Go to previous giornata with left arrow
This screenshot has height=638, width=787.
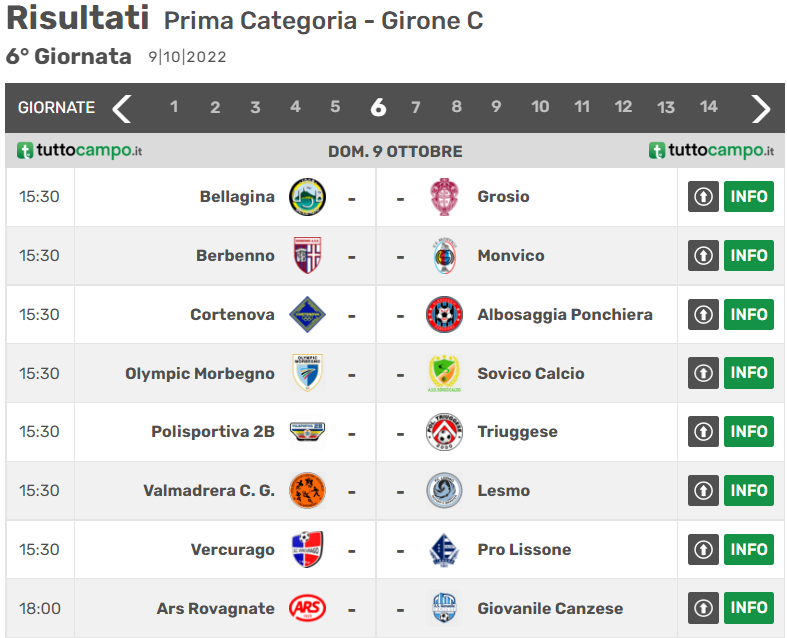122,108
